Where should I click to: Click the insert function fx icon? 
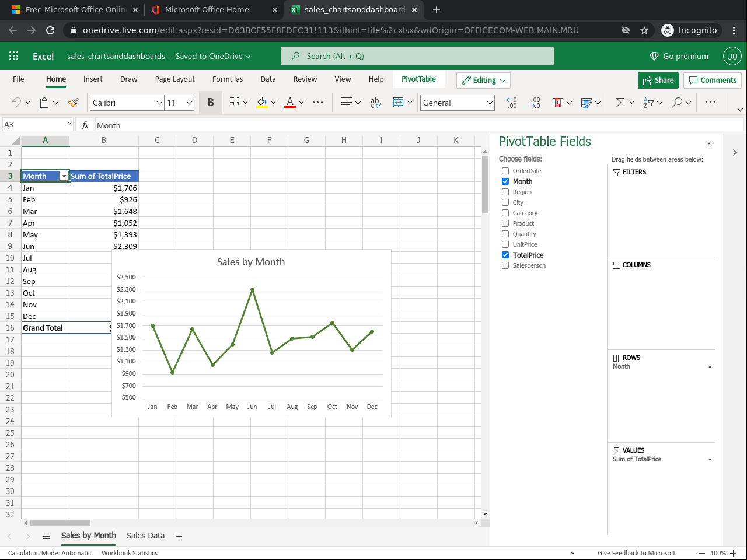(x=85, y=125)
